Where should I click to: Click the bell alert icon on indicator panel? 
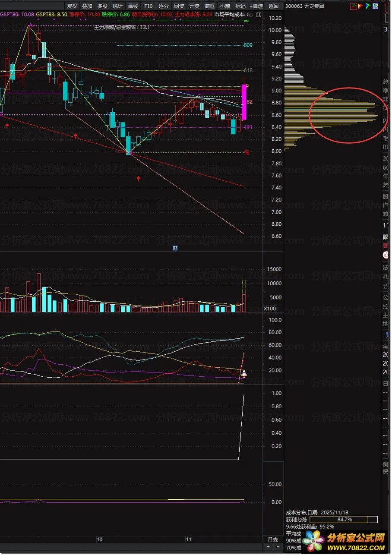coord(243,374)
